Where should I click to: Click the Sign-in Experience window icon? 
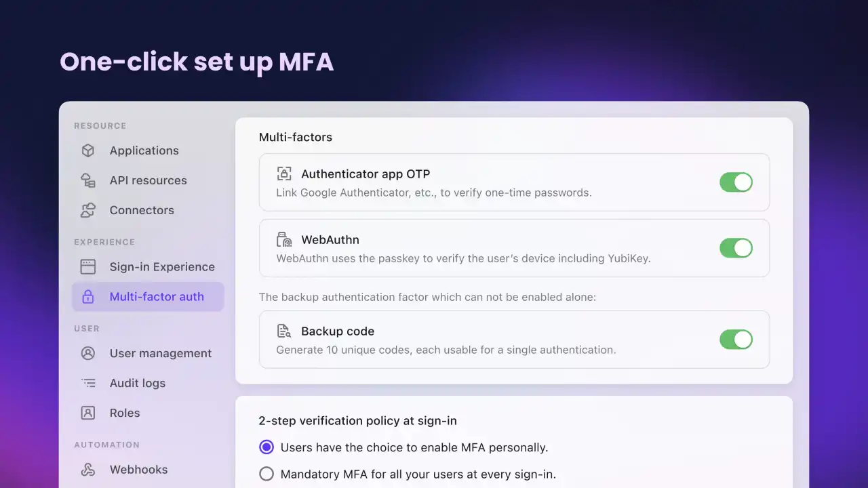click(x=88, y=266)
